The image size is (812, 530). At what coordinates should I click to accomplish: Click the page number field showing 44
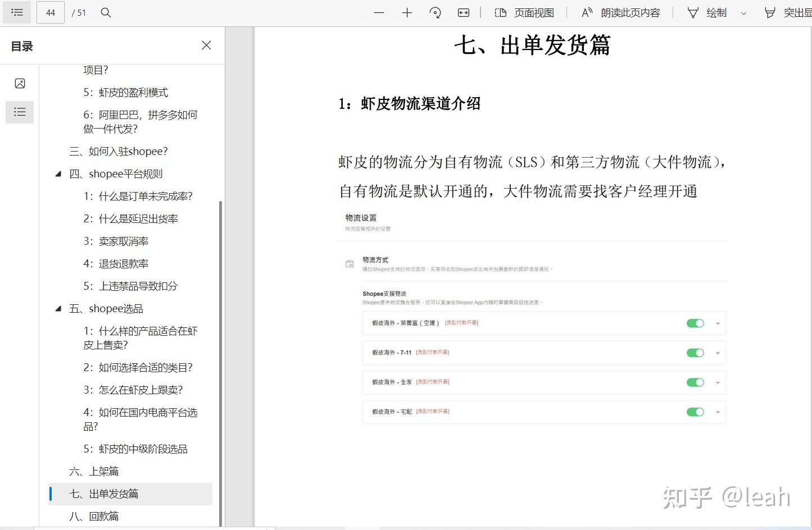tap(51, 12)
